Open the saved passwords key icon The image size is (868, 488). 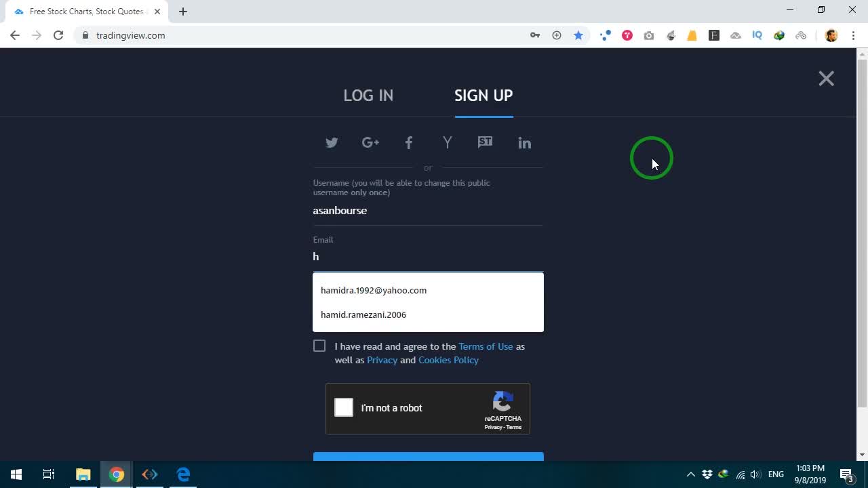click(535, 35)
